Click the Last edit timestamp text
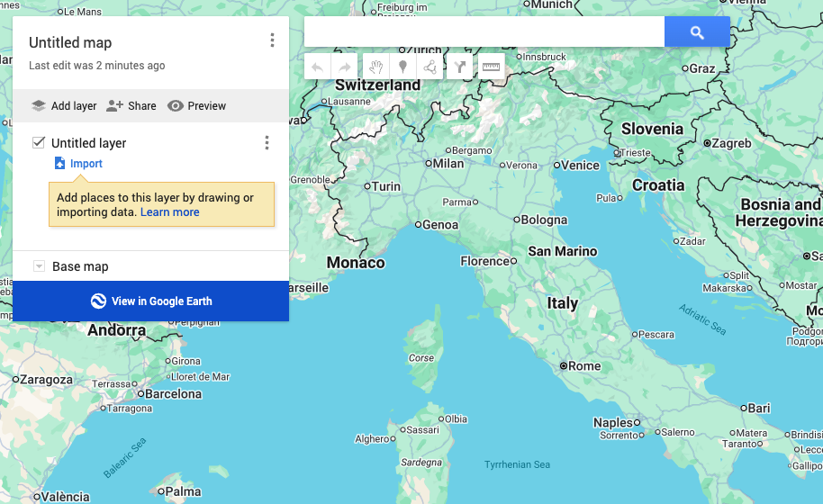Viewport: 823px width, 504px height. point(97,66)
